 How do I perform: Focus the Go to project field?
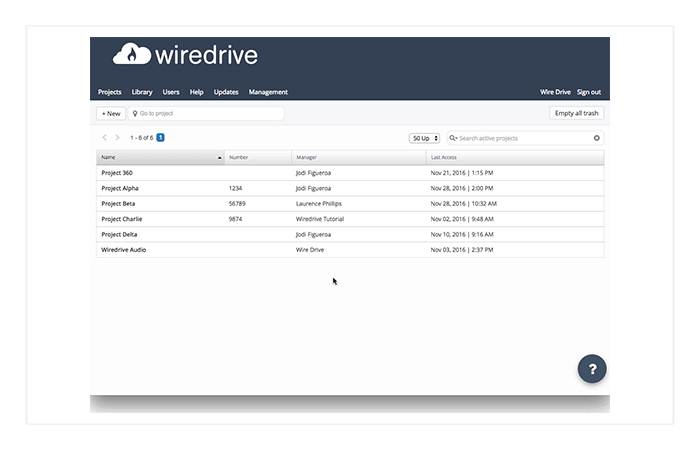pyautogui.click(x=208, y=114)
